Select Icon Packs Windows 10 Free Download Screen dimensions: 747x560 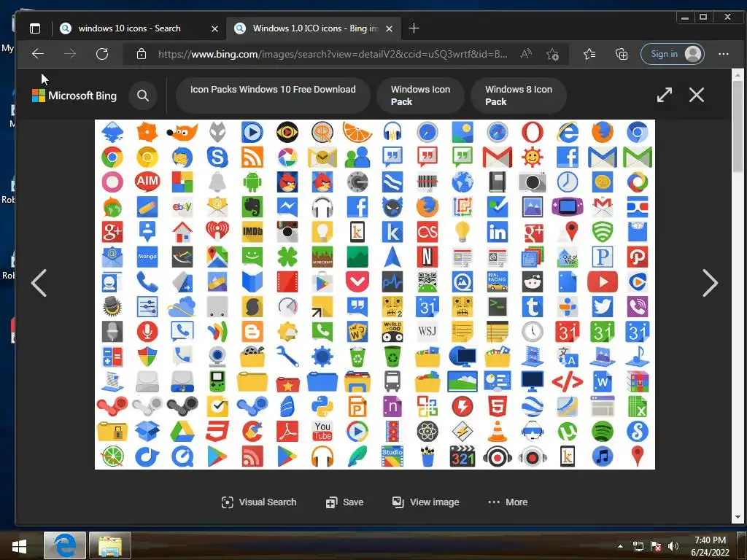pos(273,96)
